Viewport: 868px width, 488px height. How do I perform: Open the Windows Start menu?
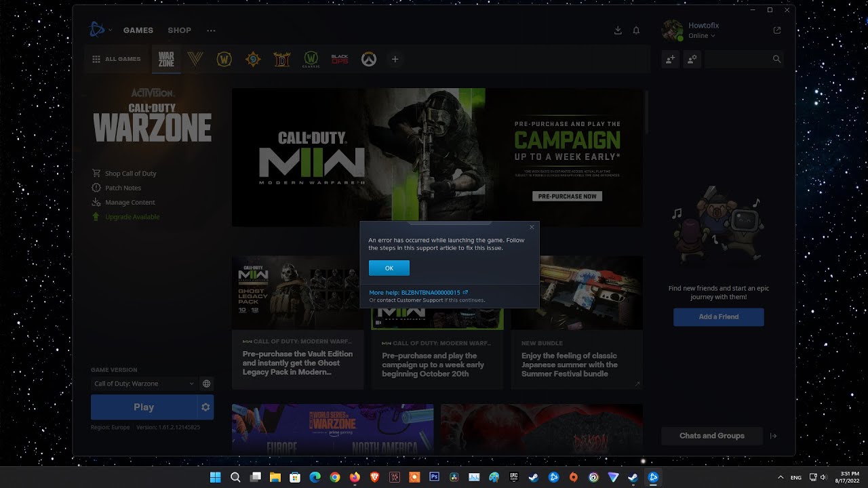point(216,477)
